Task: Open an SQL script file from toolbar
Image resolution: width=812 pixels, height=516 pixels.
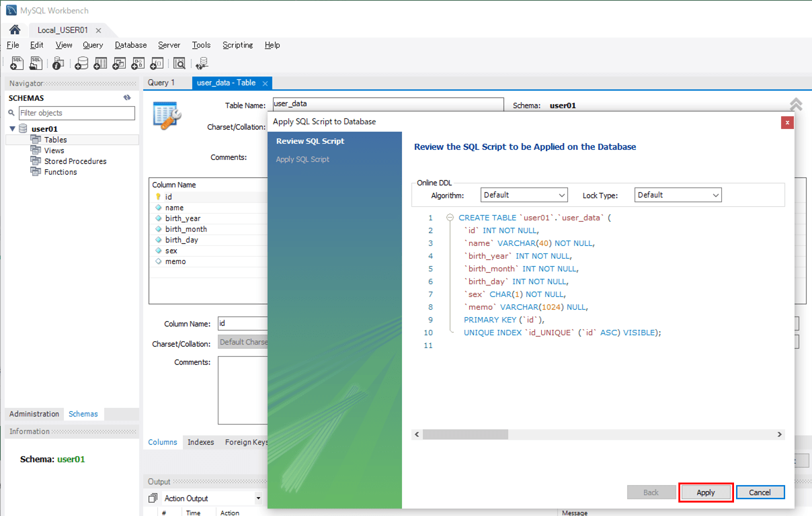Action: tap(36, 63)
